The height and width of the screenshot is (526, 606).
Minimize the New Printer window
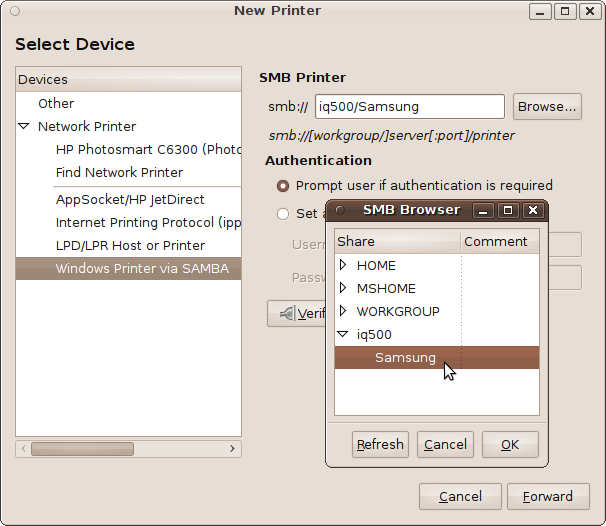click(540, 12)
